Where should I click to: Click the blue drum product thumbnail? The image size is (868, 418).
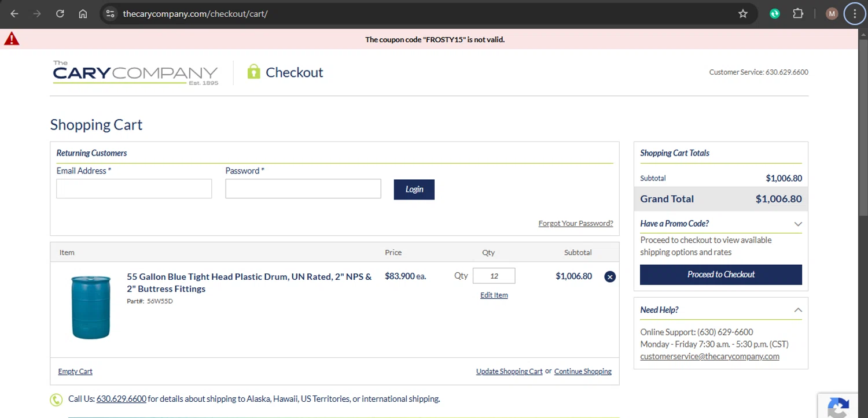coord(91,307)
